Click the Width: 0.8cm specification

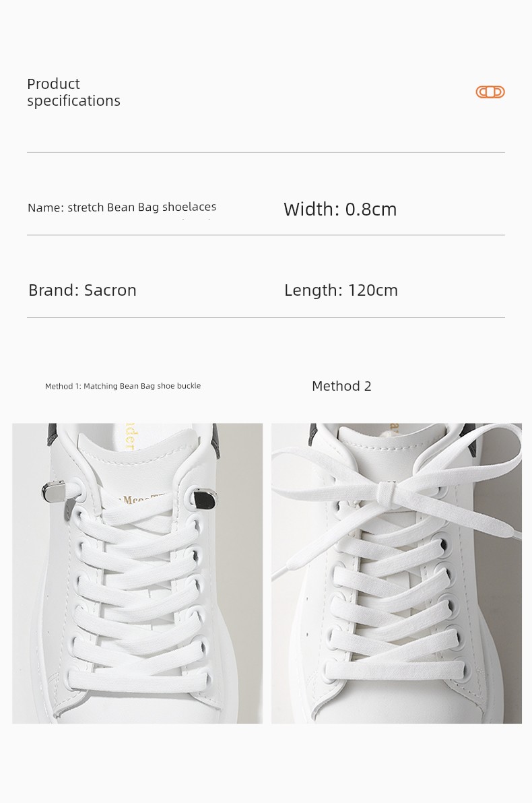tap(340, 209)
